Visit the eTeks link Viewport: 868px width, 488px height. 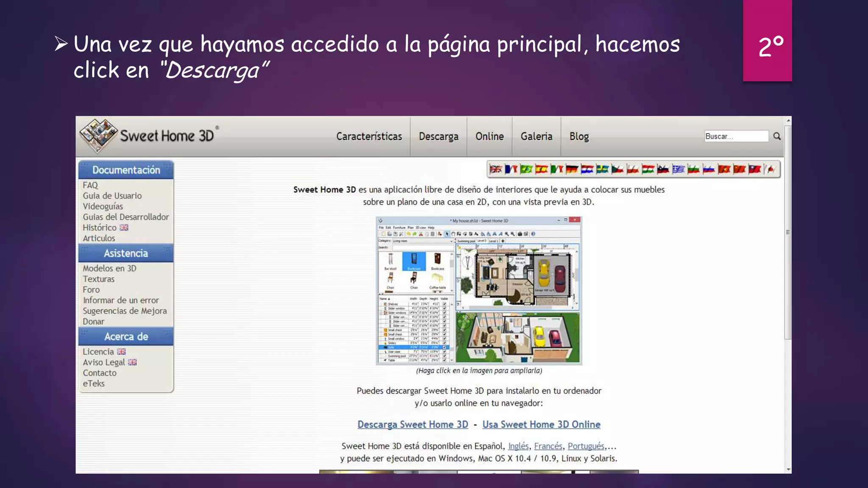94,383
